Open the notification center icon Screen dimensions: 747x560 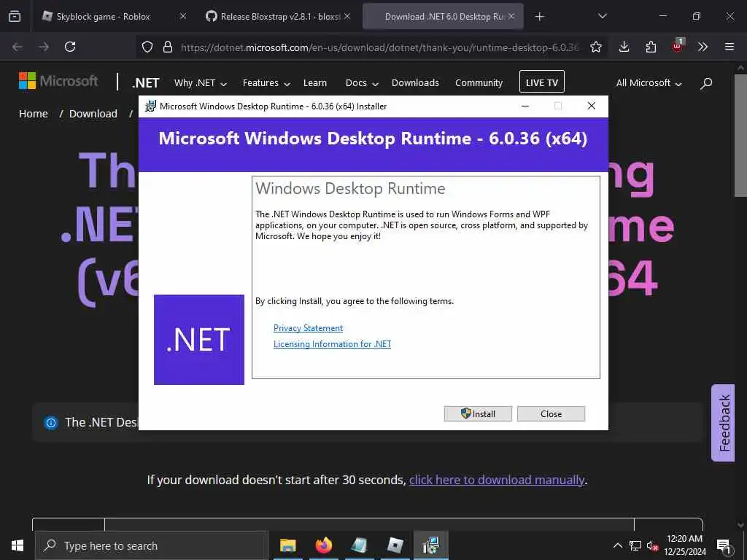pos(724,546)
